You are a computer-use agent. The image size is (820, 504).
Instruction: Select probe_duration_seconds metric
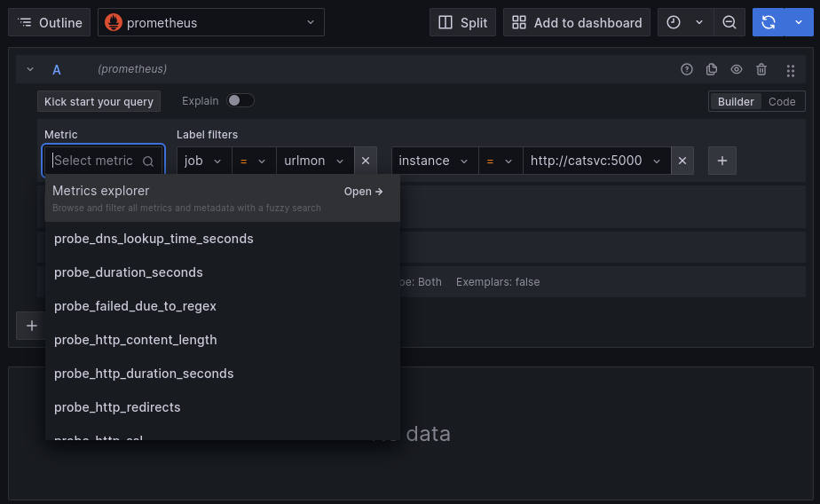pos(222,272)
